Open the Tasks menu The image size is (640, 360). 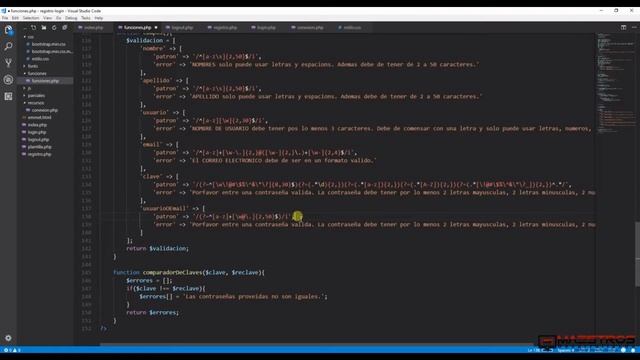86,18
